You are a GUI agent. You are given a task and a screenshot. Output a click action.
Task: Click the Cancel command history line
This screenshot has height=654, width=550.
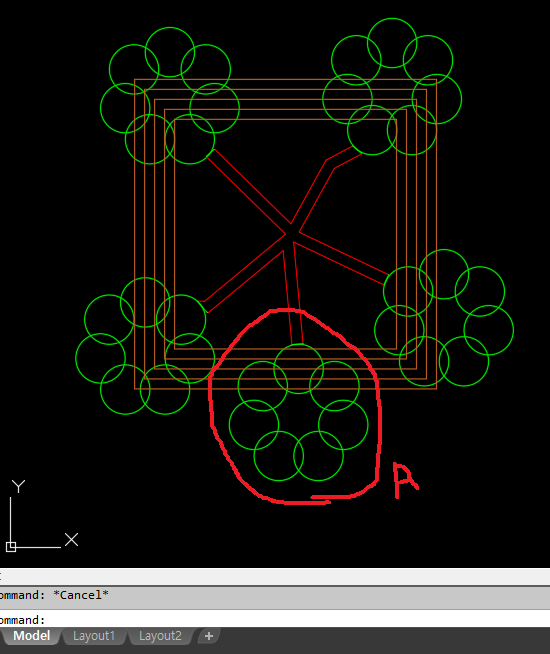pyautogui.click(x=275, y=595)
